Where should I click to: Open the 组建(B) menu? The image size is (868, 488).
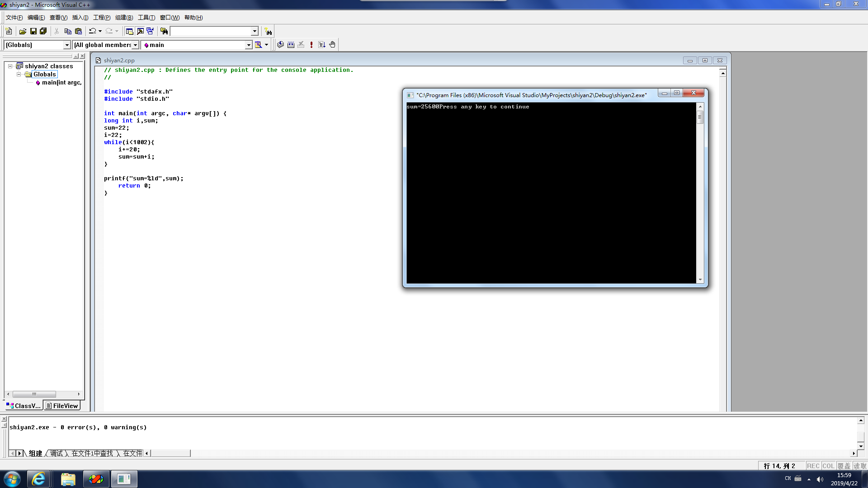(x=124, y=18)
